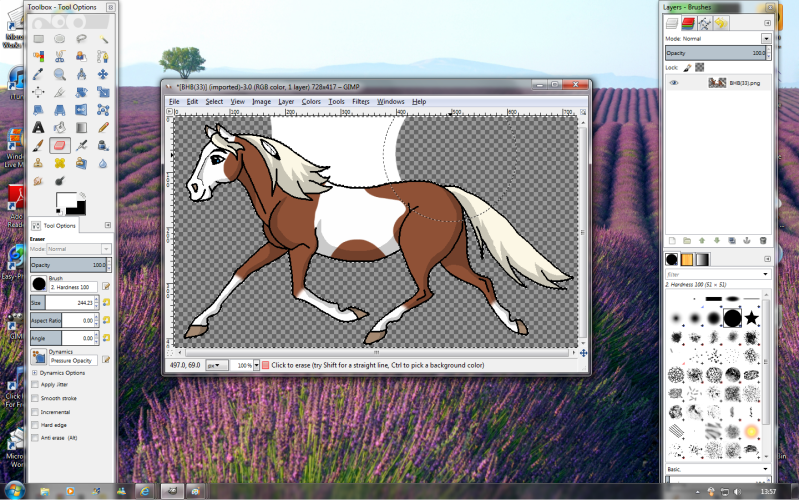
Task: Duplicate the layer button
Action: coord(732,241)
